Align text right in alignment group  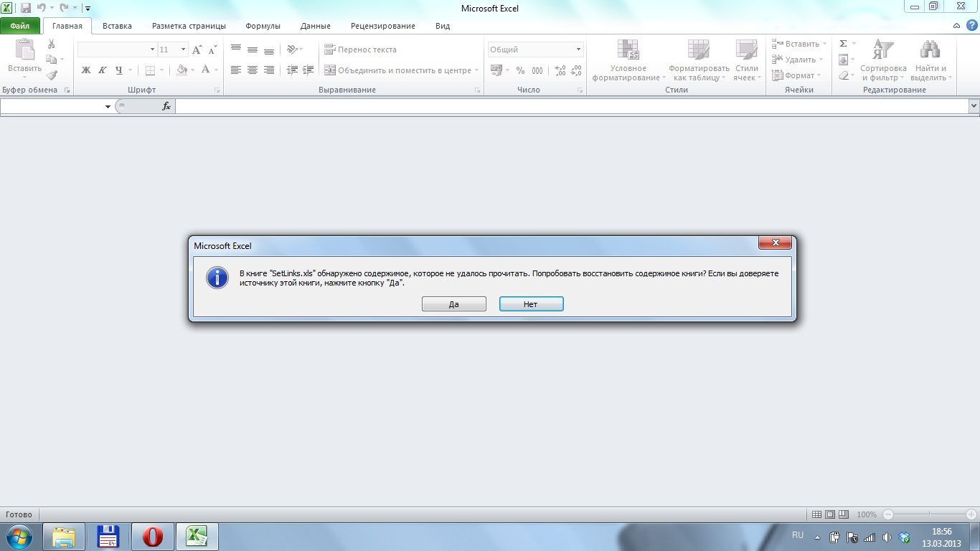click(x=269, y=70)
